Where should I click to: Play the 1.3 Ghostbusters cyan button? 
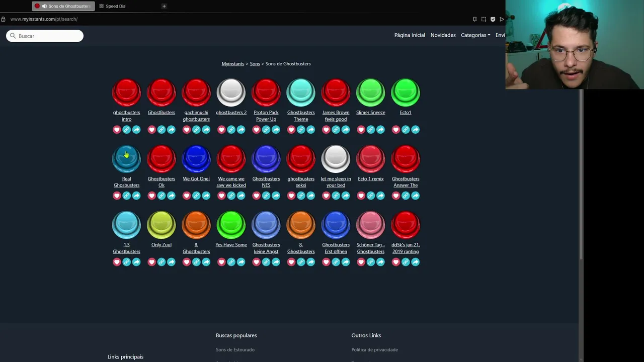pos(126,225)
